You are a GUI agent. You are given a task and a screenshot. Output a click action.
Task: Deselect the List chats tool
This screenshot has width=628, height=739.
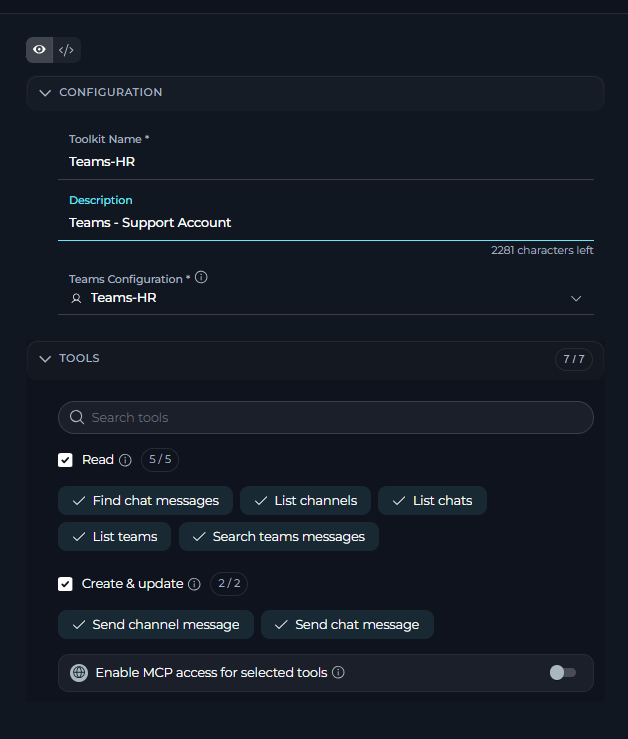pos(432,501)
